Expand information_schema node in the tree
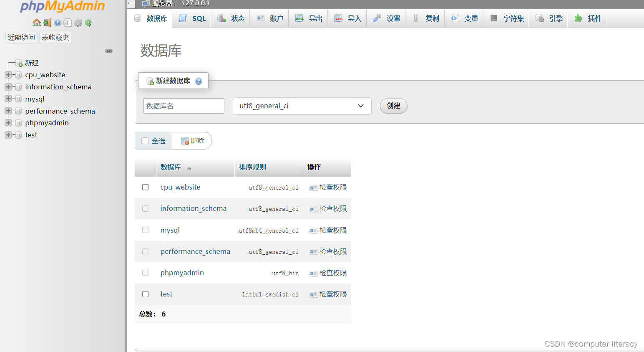644x352 pixels. pos(8,87)
